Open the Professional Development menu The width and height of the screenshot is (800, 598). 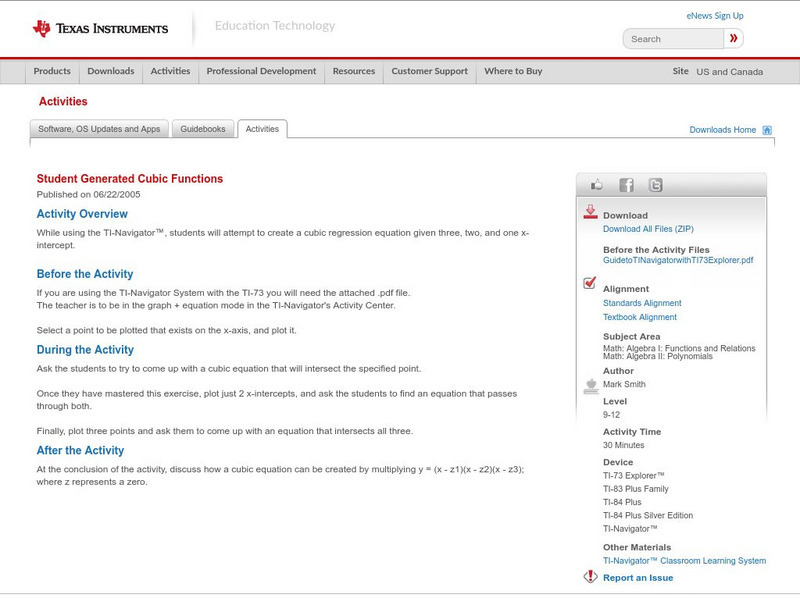(x=261, y=71)
